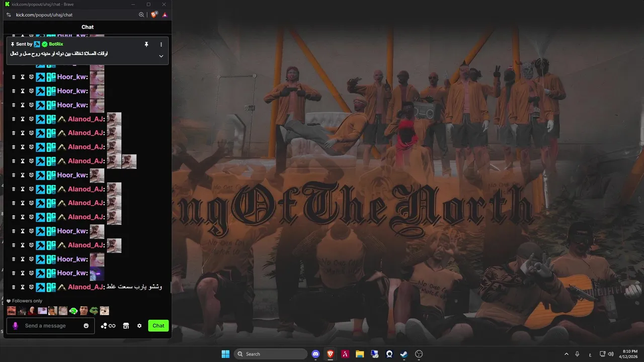Click the taskbar Search box
This screenshot has height=362, width=644.
pos(271,354)
